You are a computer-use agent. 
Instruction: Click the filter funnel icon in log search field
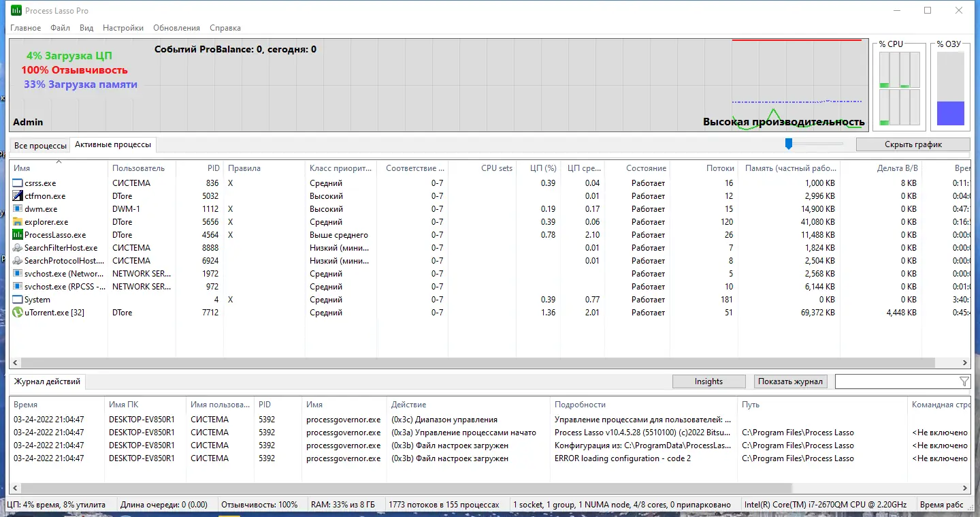pos(964,381)
